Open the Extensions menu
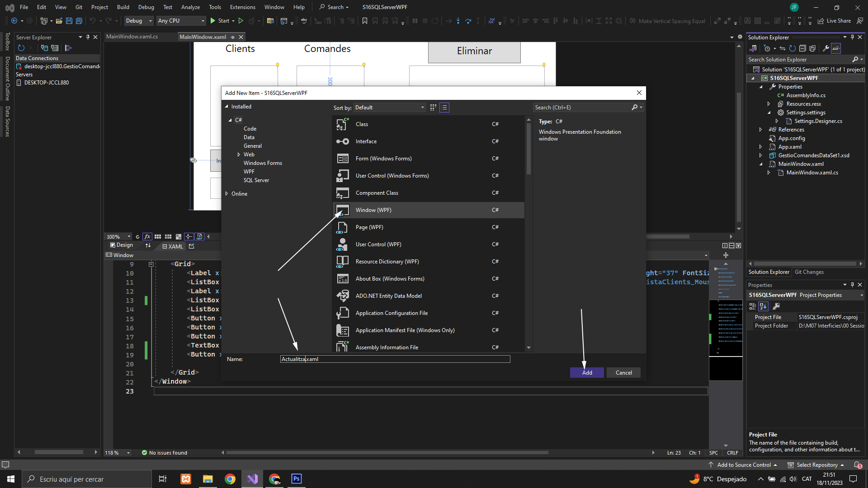Screen dimensions: 868x488 242,7
